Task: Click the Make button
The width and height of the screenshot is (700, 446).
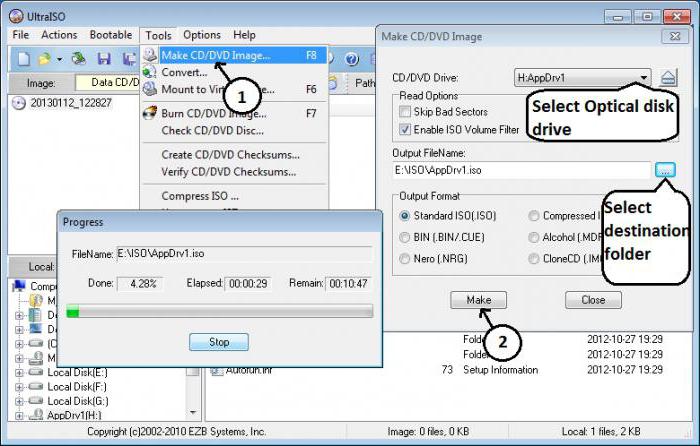Action: click(479, 300)
